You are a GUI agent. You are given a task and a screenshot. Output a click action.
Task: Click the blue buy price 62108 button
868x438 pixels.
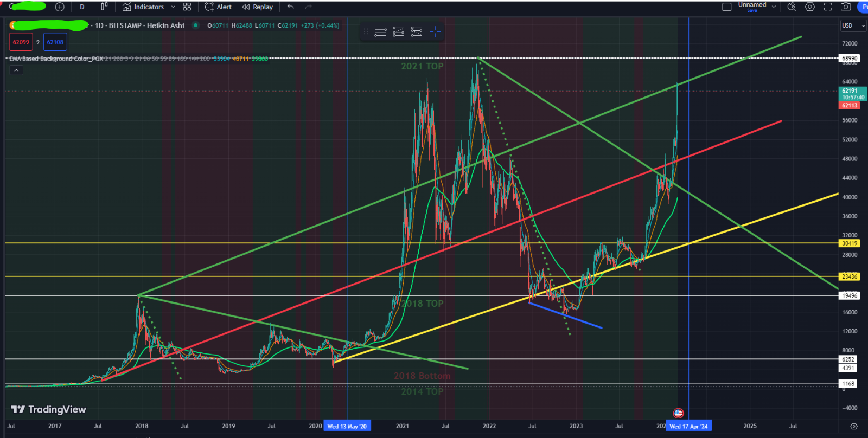[x=55, y=42]
